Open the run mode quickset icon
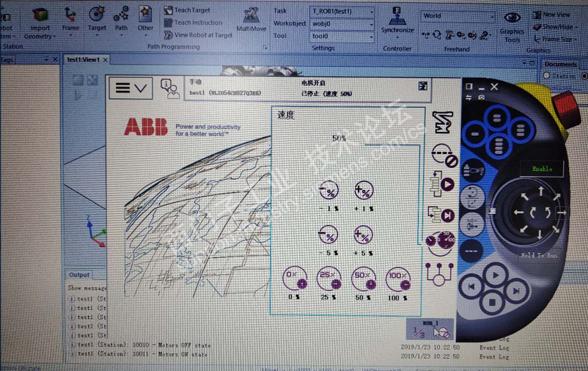Screen dimensions: 588x371 [442, 184]
